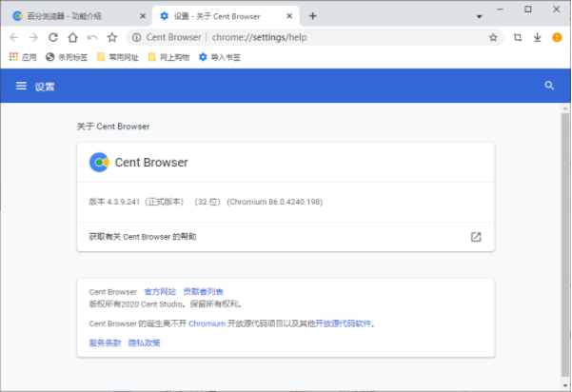Open Cent Browser help external link icon
The width and height of the screenshot is (572, 392).
point(476,237)
